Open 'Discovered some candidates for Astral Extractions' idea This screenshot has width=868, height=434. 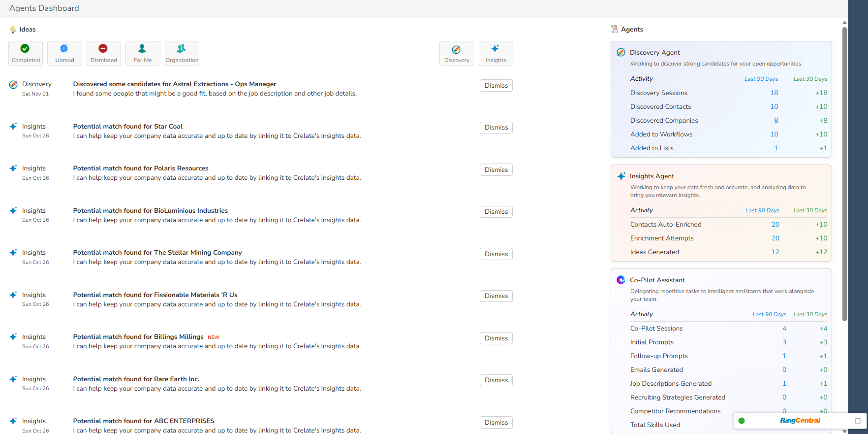[175, 84]
